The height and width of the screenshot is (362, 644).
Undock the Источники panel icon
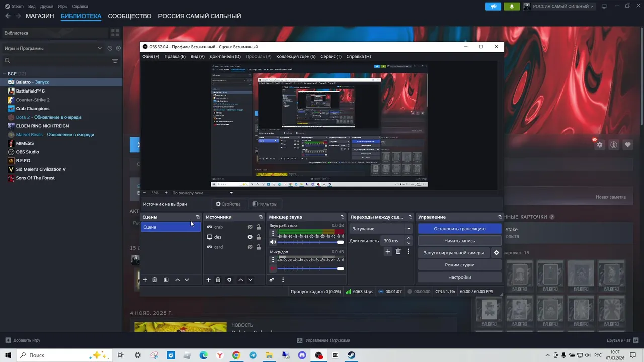tap(261, 217)
